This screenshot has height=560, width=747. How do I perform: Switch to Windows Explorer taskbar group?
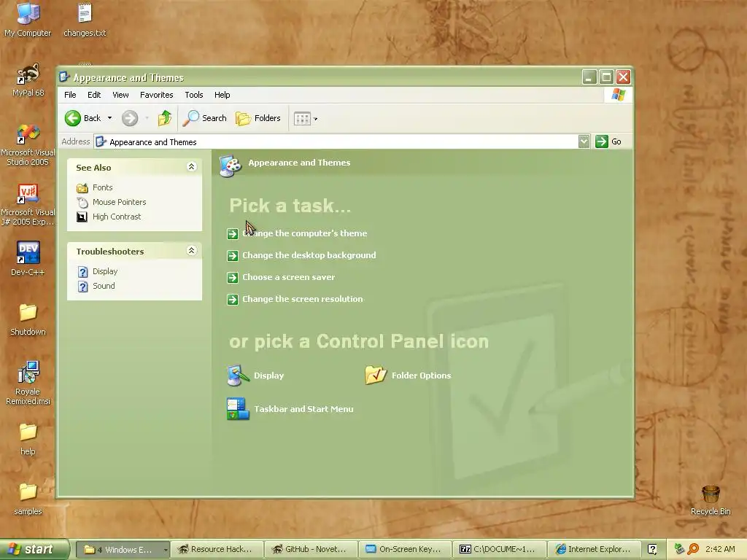pyautogui.click(x=119, y=550)
